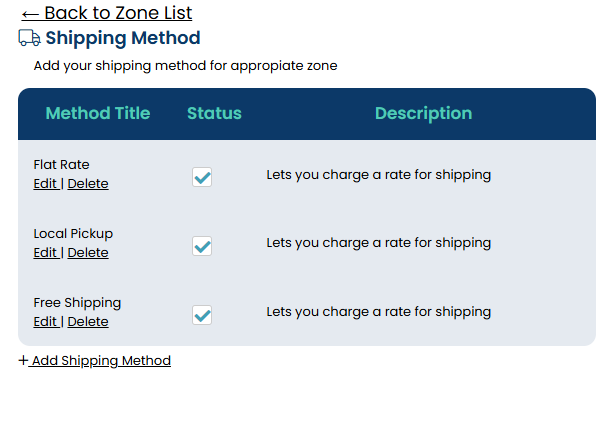The height and width of the screenshot is (424, 614).
Task: Delete the Local Pickup method
Action: 88,253
